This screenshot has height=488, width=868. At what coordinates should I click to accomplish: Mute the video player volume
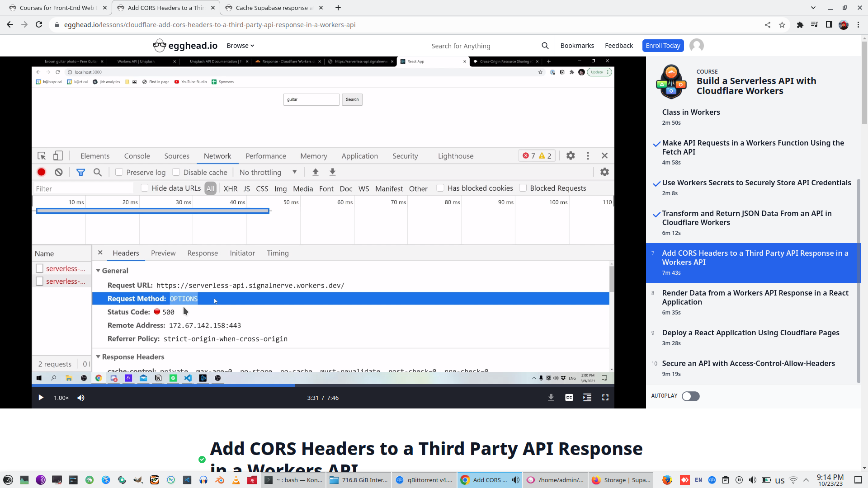coord(81,398)
